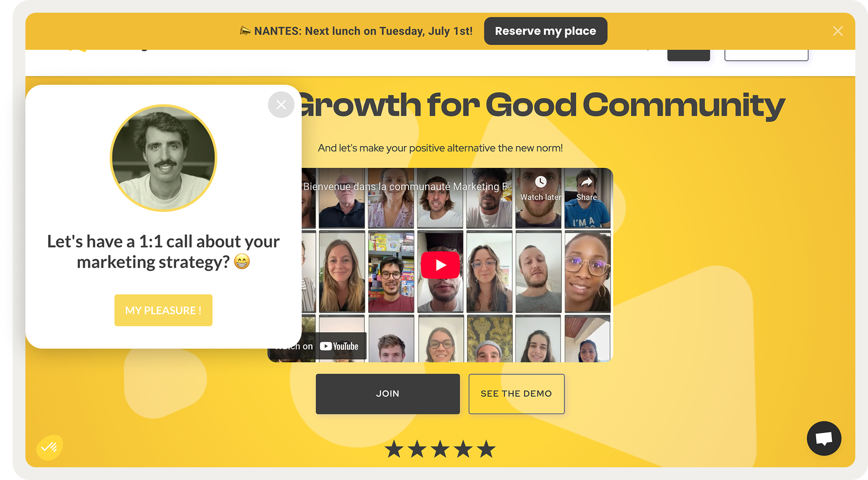868x480 pixels.
Task: Click the MY PLEASURE ! button
Action: tap(164, 310)
